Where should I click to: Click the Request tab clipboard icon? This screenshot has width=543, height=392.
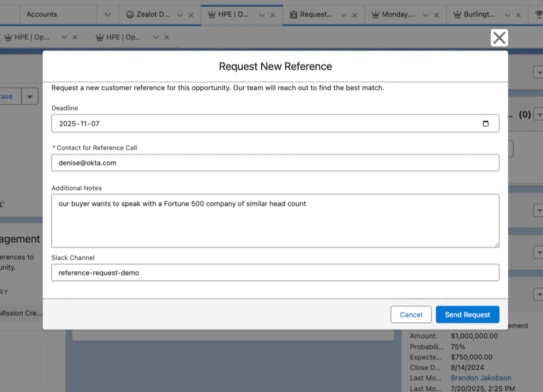(293, 15)
